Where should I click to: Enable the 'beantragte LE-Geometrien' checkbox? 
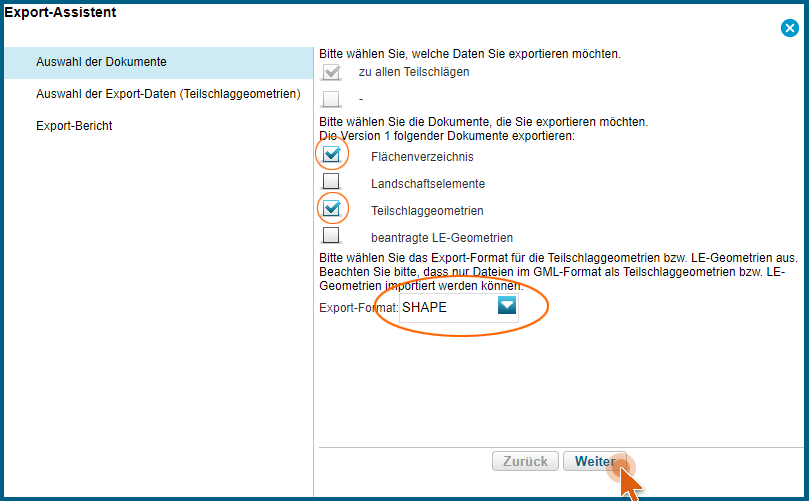point(331,235)
